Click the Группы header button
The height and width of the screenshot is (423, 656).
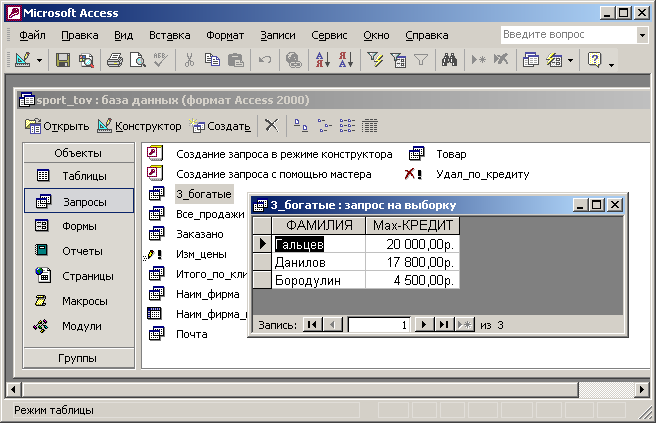(79, 358)
